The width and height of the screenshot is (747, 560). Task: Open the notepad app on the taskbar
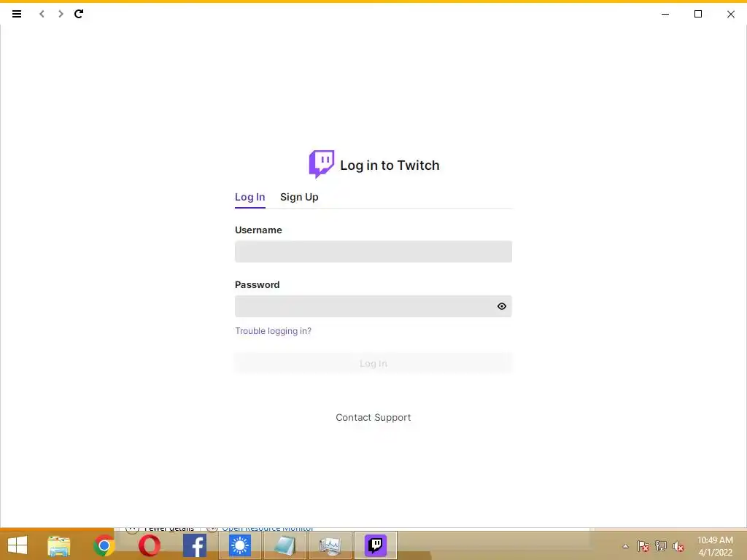pyautogui.click(x=285, y=545)
